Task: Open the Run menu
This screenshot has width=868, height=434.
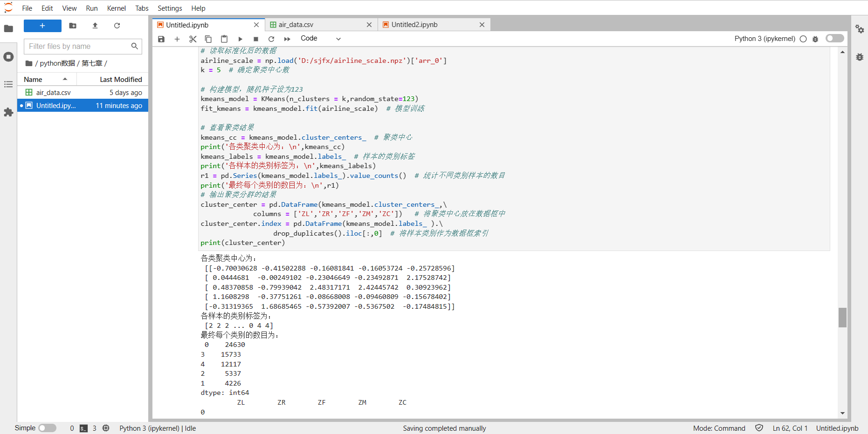Action: tap(92, 8)
